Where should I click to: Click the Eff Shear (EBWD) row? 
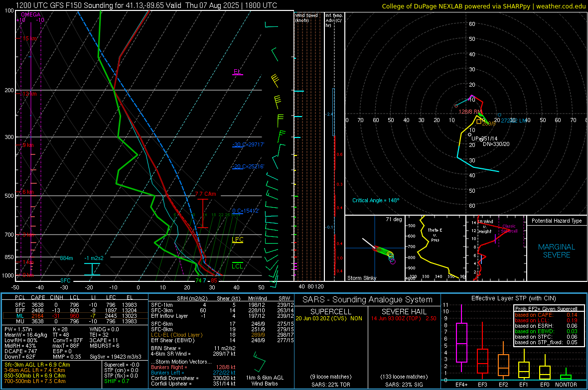coord(222,340)
